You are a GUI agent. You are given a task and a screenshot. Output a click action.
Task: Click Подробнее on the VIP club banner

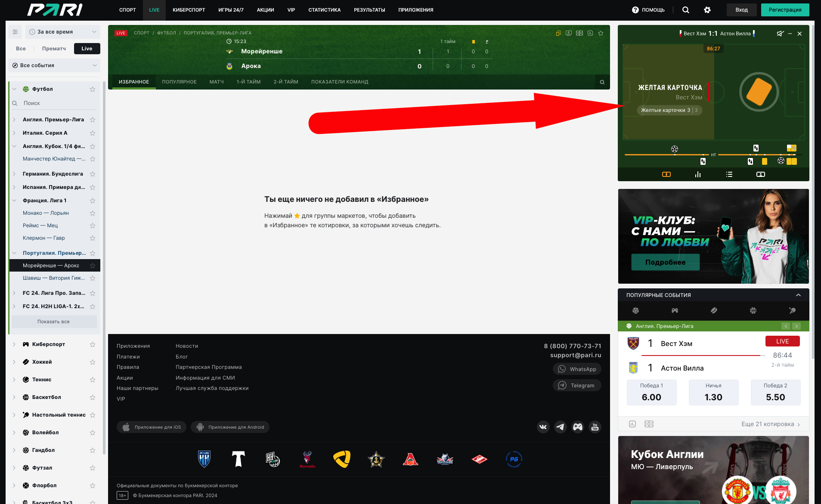(665, 262)
